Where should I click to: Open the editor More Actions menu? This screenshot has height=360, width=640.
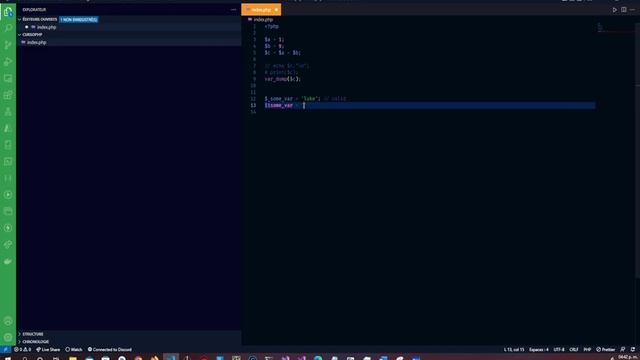pos(632,10)
